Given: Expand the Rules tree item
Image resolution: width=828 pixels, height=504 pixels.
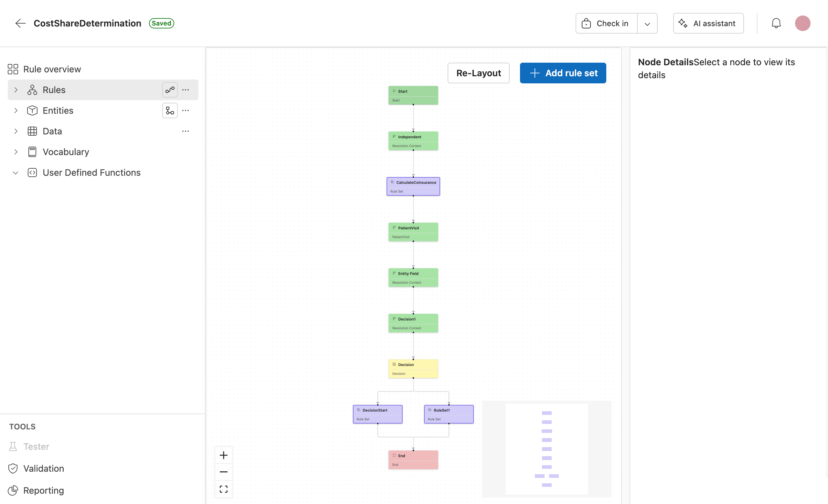Looking at the screenshot, I should pos(16,90).
